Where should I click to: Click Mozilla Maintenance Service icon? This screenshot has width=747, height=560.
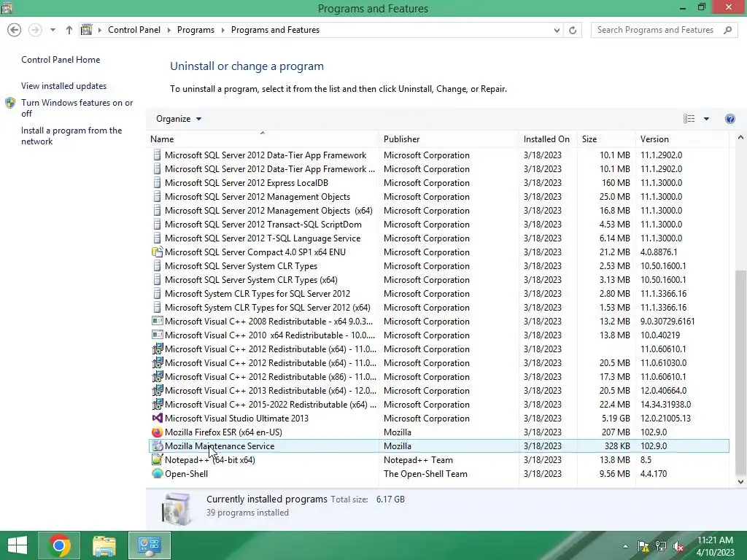tap(158, 446)
